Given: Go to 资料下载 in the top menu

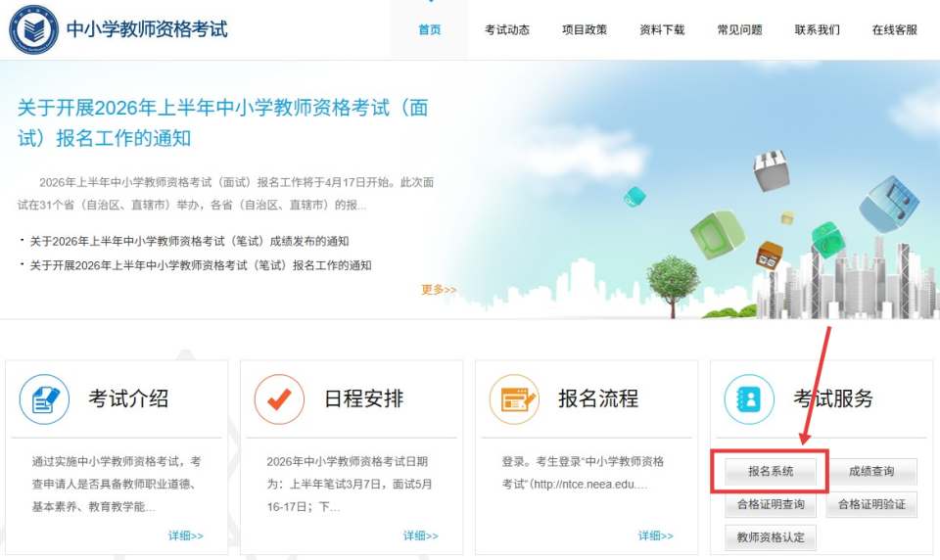Looking at the screenshot, I should point(662,30).
